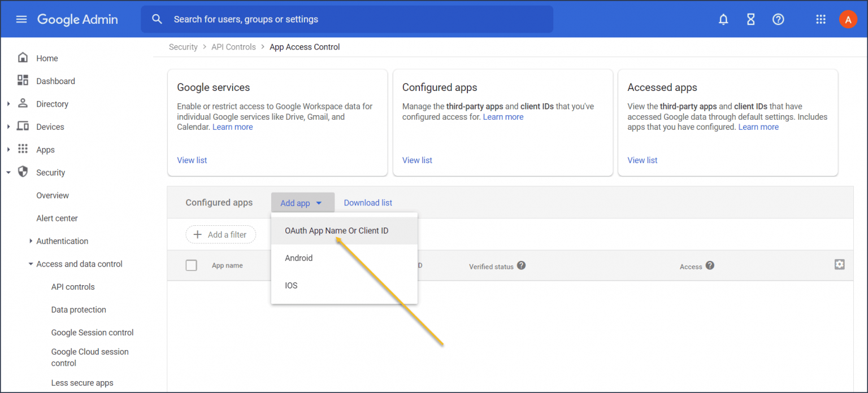Open Access column help icon
Screen dimensions: 868x393
(x=710, y=265)
